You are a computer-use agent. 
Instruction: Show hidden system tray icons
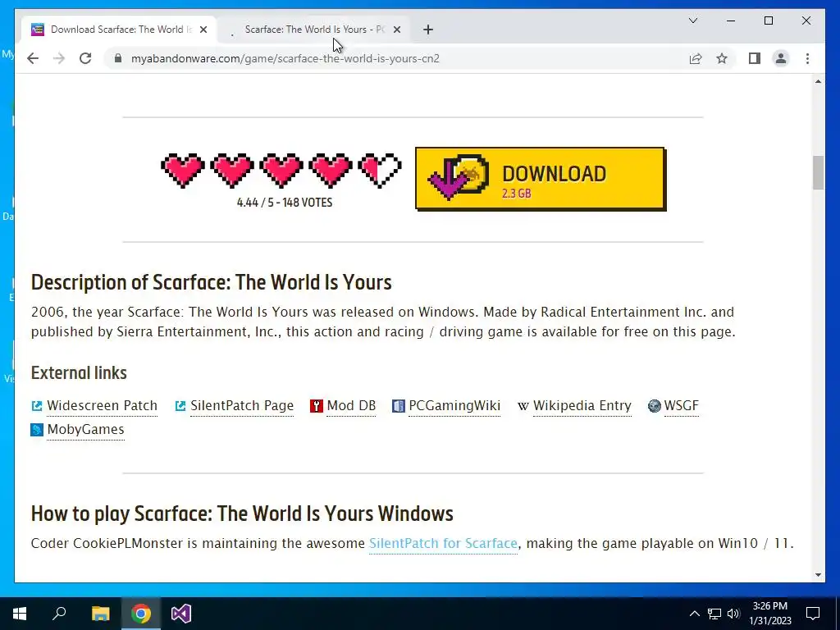click(694, 614)
